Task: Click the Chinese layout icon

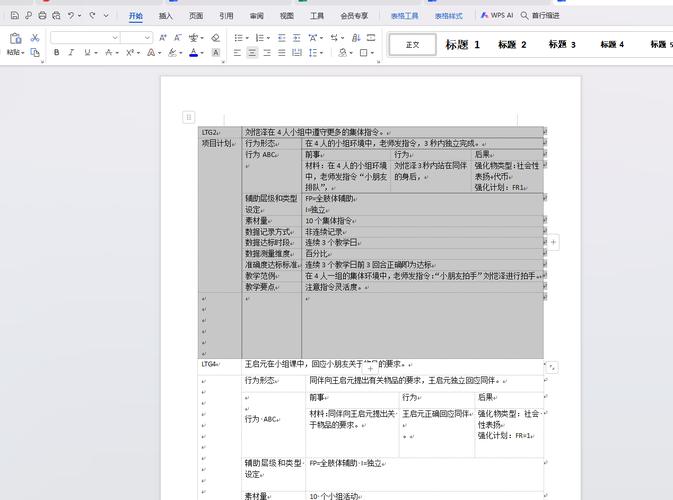Action: coord(312,38)
